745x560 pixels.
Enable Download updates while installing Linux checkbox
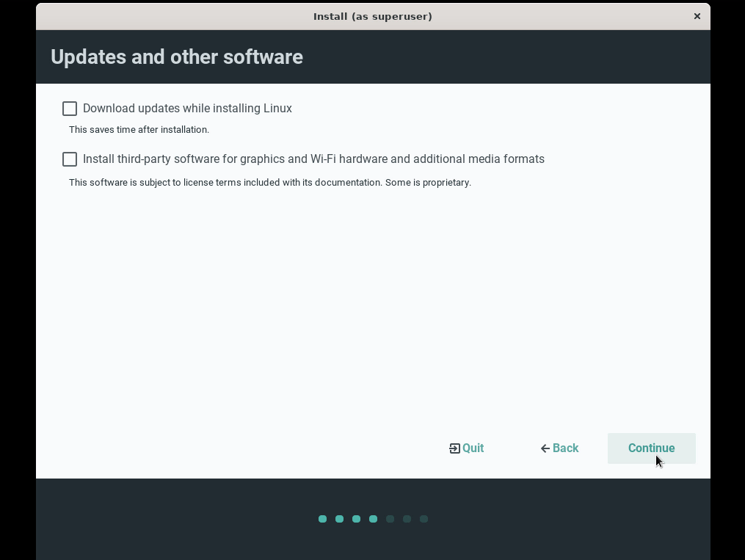coord(70,109)
